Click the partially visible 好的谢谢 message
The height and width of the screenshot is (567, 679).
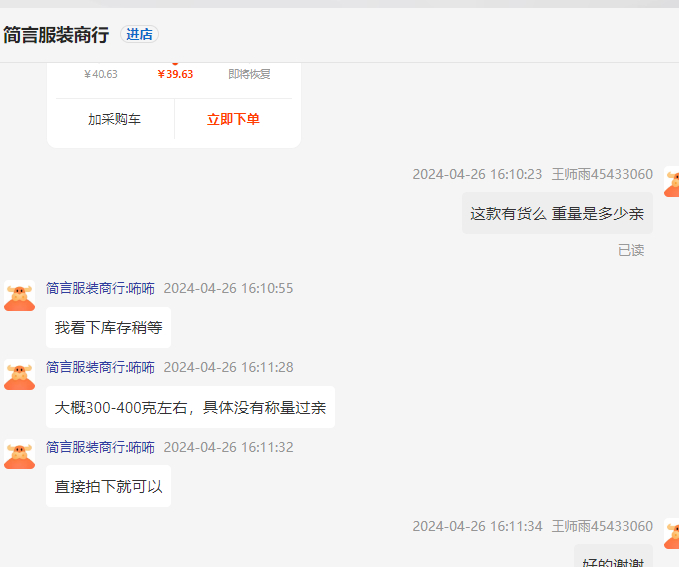click(x=613, y=558)
